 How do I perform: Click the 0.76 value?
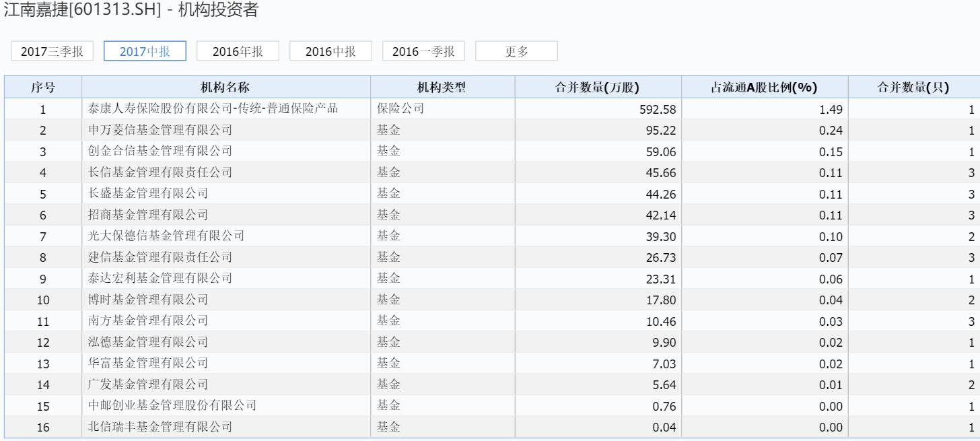664,406
